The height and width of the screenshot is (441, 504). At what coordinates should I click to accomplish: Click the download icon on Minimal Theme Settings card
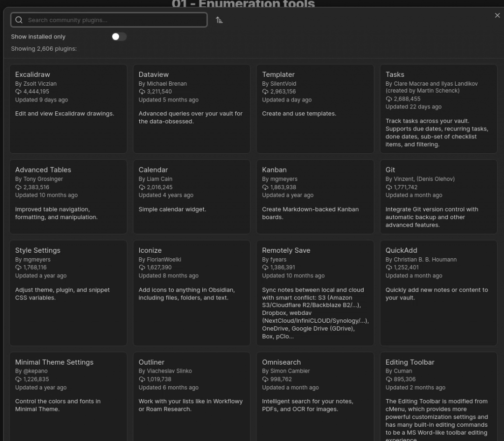[18, 379]
